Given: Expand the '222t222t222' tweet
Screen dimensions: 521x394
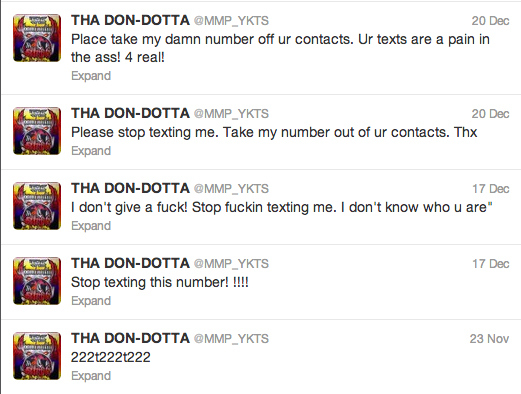Looking at the screenshot, I should point(91,376).
